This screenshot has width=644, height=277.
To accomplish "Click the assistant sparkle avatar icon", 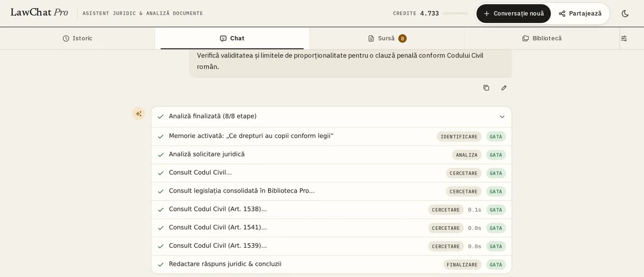I will pyautogui.click(x=138, y=114).
